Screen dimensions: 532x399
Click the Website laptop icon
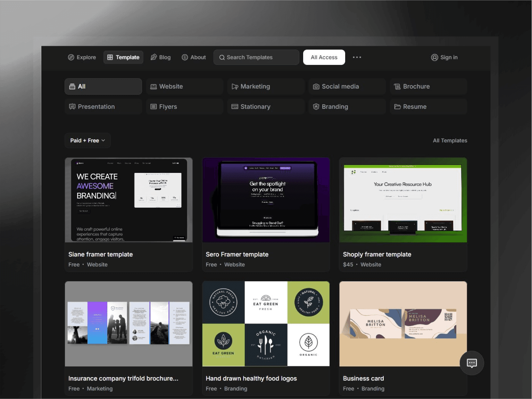[x=153, y=86]
